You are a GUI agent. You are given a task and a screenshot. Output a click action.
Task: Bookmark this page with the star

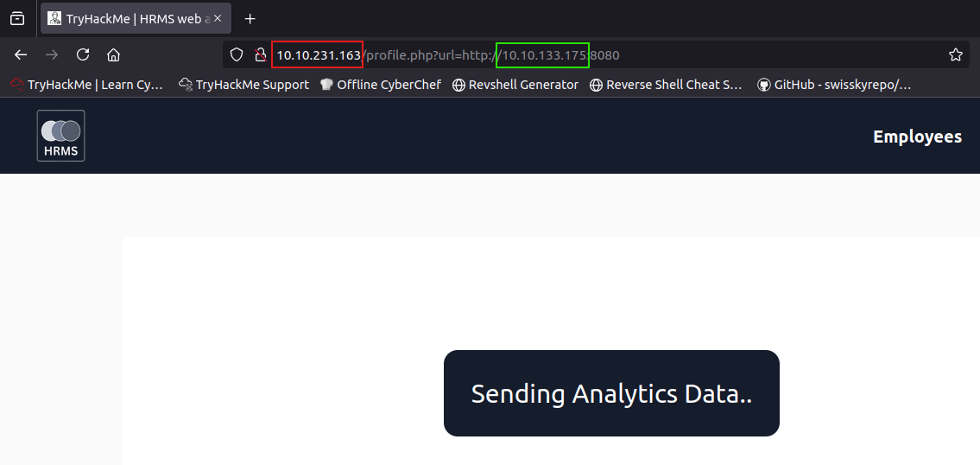[956, 55]
